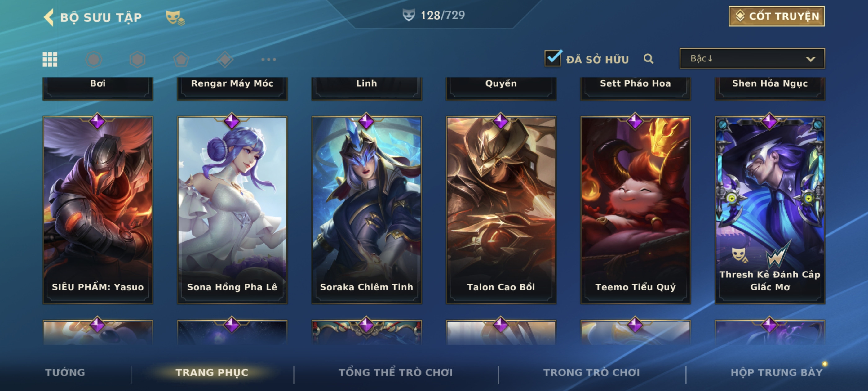This screenshot has height=391, width=868.
Task: Switch to the Tướng tab
Action: (x=65, y=372)
